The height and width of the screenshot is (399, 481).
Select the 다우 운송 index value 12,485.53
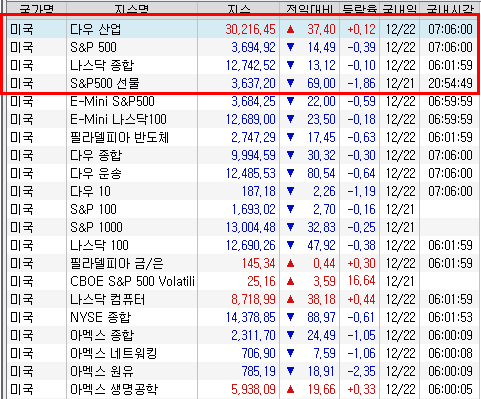(x=251, y=173)
